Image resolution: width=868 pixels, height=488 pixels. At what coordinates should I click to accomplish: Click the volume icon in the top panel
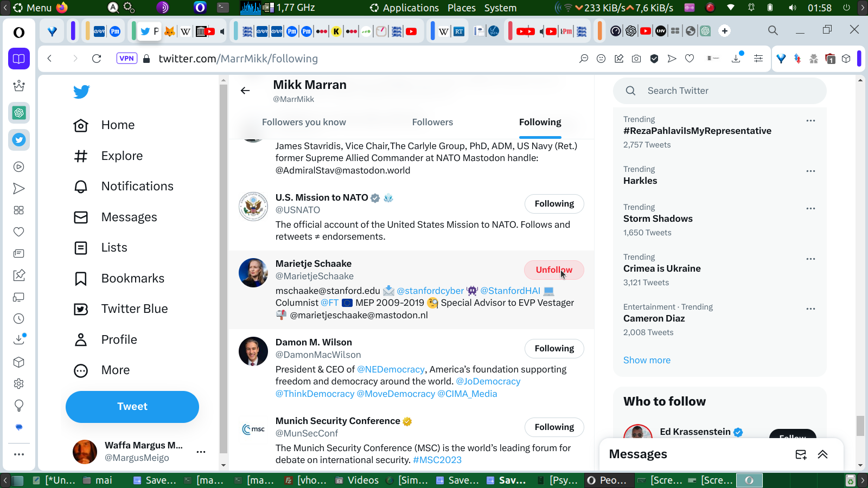pos(793,8)
